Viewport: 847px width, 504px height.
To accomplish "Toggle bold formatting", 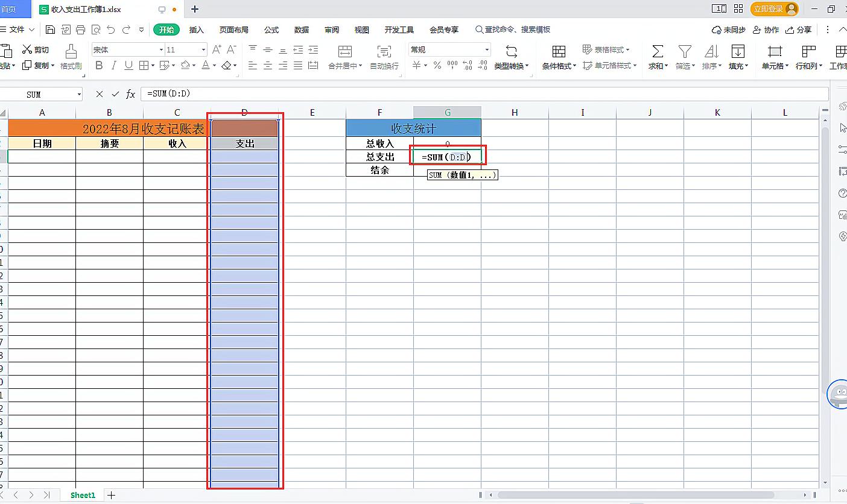I will 98,66.
